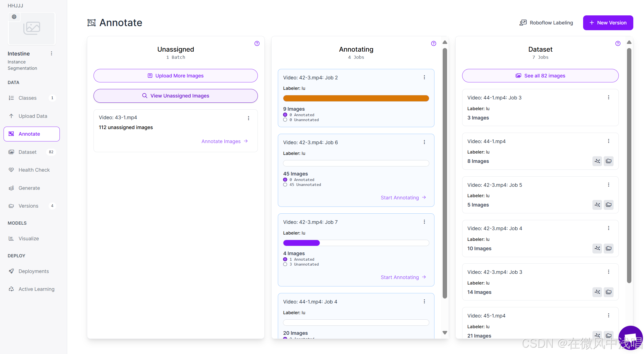
Task: Open three-dot menu for 44-1.mp4 Job 3
Action: (x=609, y=97)
